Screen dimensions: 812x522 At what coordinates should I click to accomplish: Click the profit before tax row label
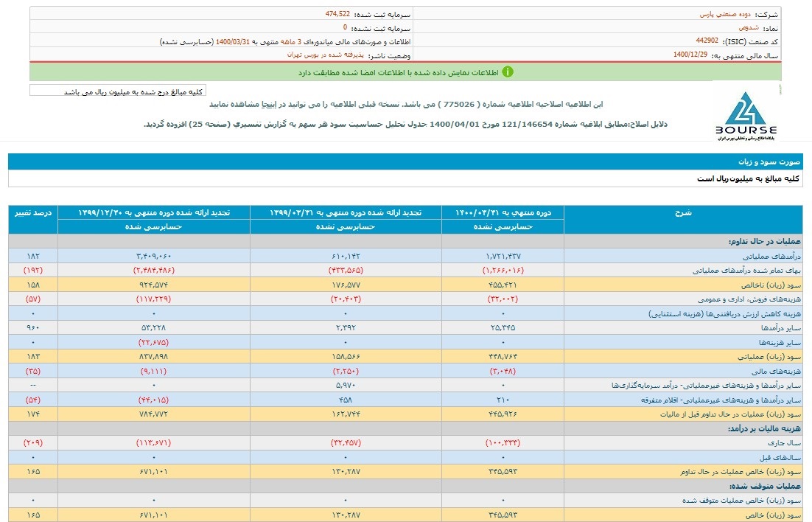730,414
